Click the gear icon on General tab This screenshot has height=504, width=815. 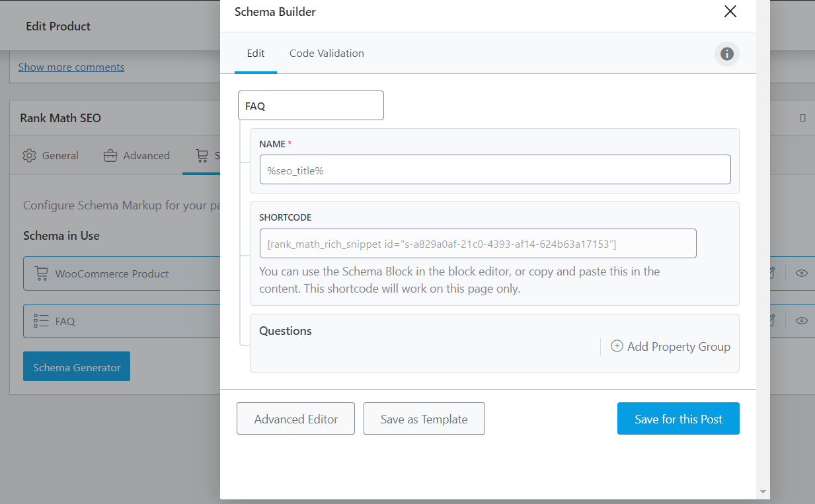tap(29, 156)
